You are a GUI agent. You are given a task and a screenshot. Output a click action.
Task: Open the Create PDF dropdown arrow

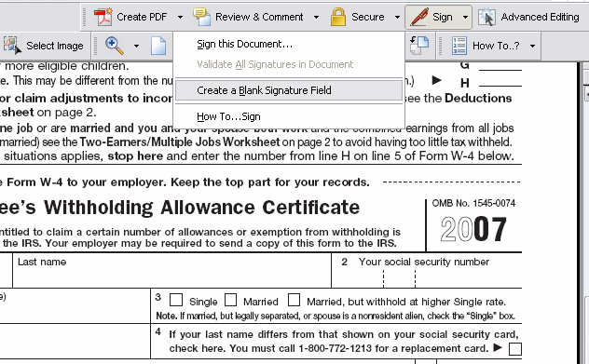pos(180,18)
